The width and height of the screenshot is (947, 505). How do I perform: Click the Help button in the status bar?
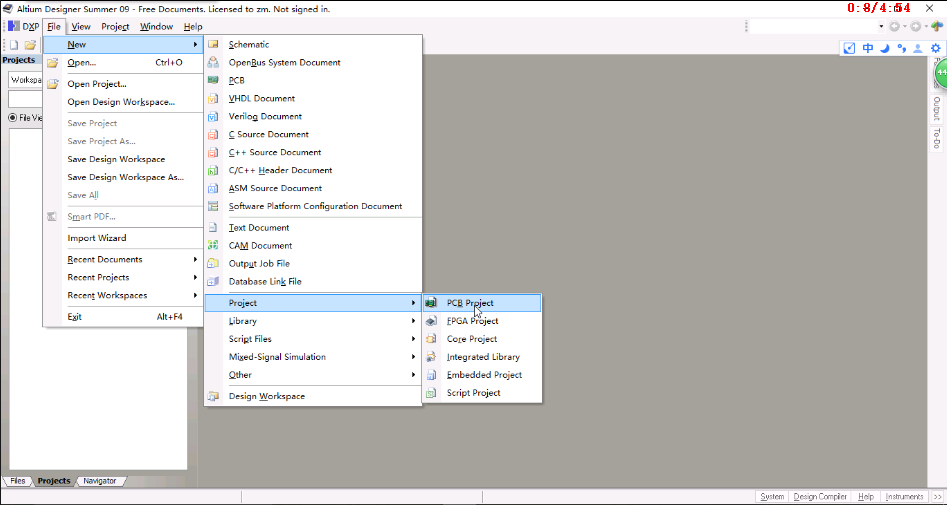pos(866,497)
